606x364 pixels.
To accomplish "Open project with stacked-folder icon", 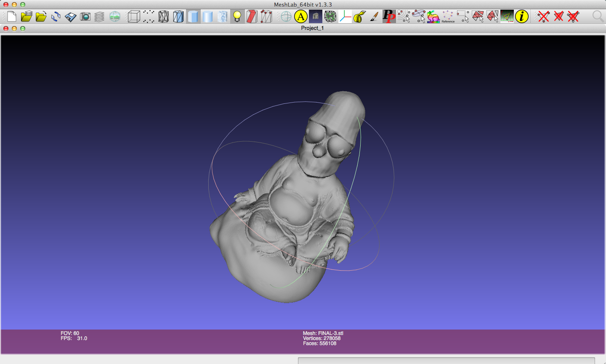I will click(27, 17).
